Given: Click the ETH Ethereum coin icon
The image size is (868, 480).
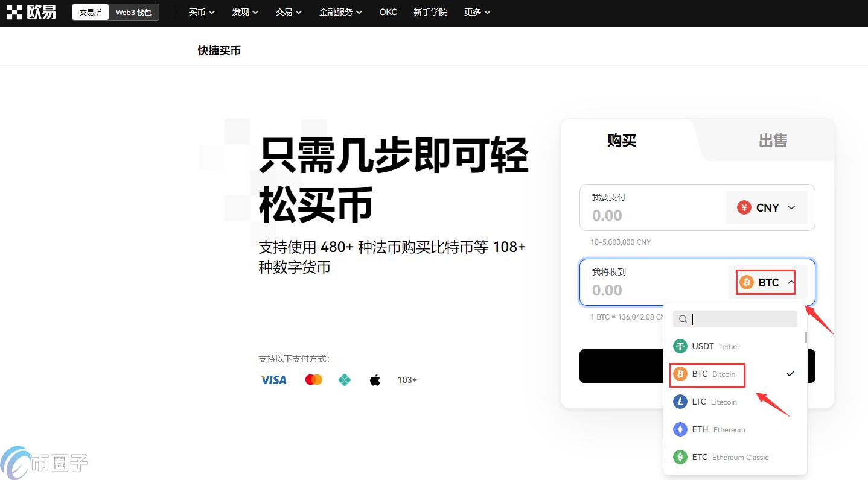Looking at the screenshot, I should [680, 429].
